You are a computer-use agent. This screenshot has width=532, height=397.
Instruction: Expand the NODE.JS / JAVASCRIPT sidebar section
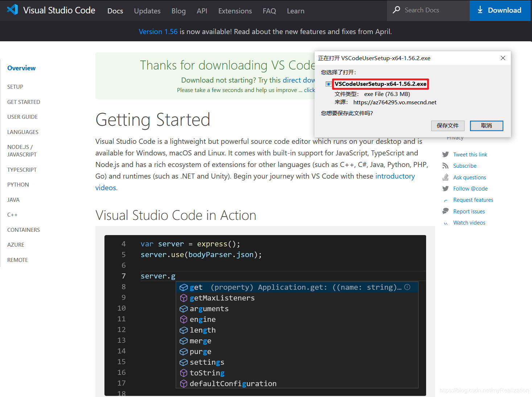coord(22,151)
